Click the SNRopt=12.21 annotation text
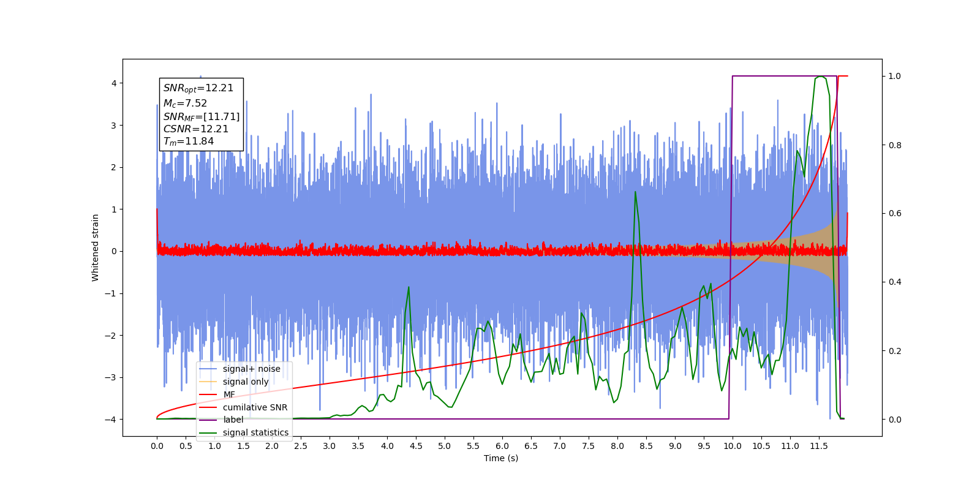Image resolution: width=980 pixels, height=490 pixels. (x=198, y=88)
